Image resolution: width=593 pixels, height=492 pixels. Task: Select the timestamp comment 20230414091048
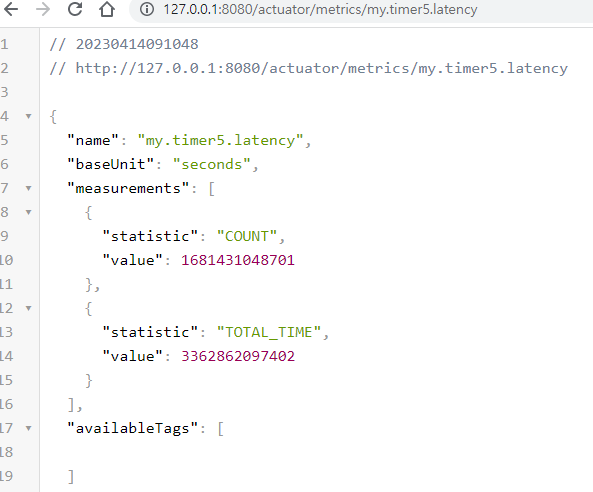[x=137, y=44]
